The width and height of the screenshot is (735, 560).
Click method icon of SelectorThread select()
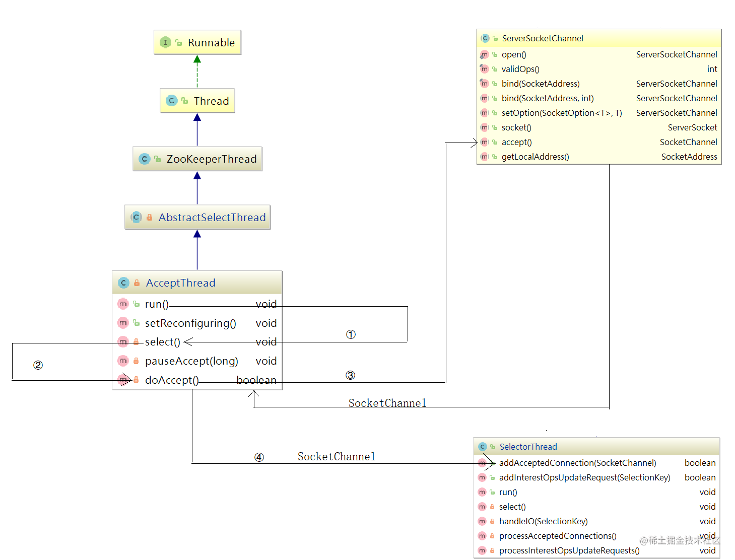tap(482, 507)
